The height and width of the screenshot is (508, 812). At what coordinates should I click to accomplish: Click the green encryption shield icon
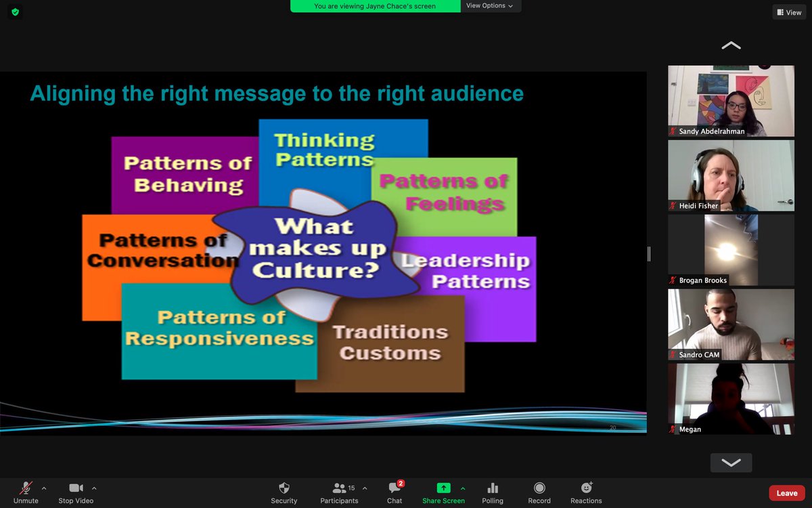16,12
